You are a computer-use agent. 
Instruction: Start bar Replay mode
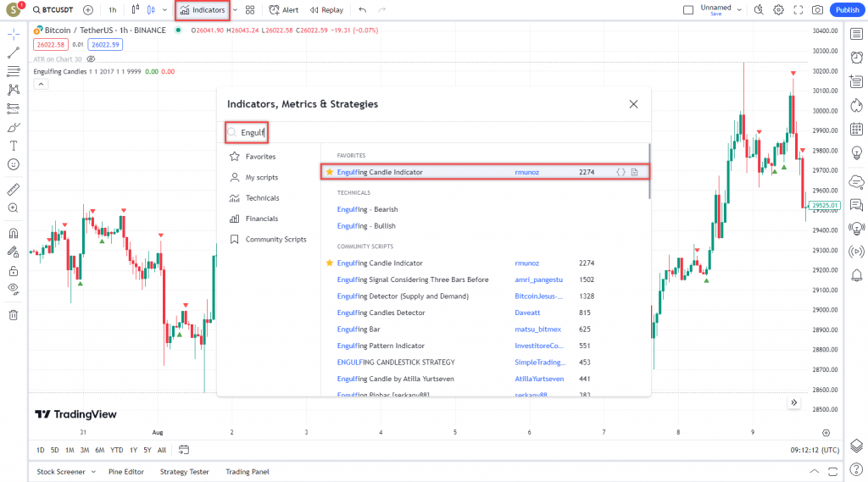[326, 10]
